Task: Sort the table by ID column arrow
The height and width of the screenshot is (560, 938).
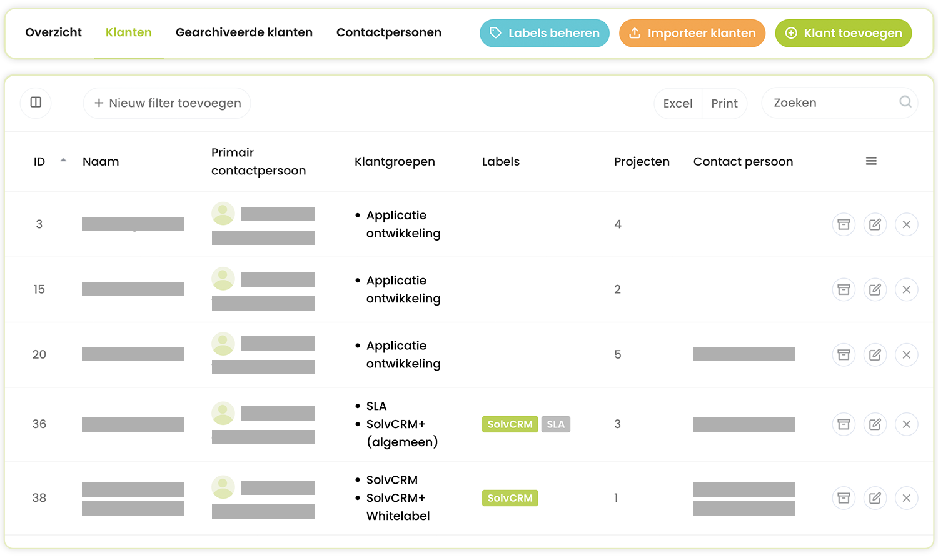Action: 63,161
